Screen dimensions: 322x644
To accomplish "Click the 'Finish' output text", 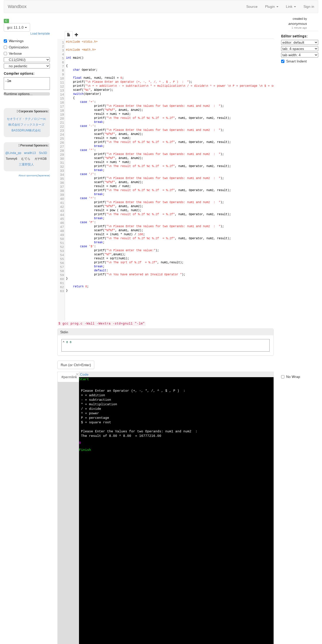I will click(85, 450).
